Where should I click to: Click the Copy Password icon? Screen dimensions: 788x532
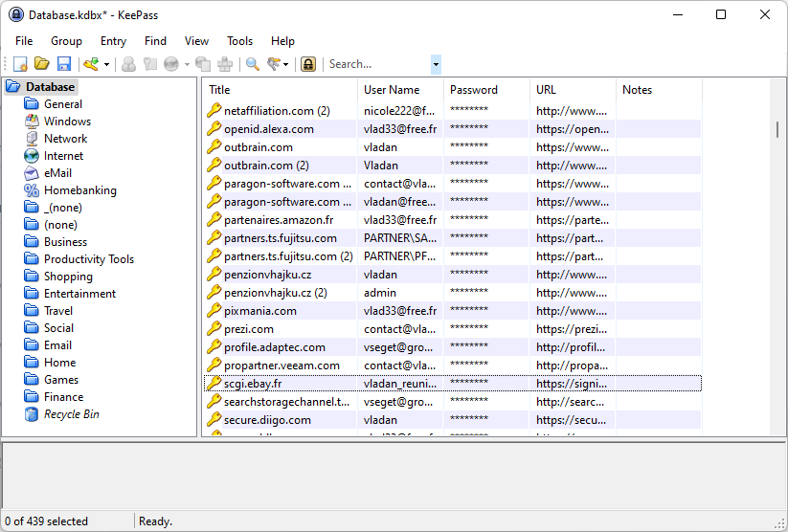tap(150, 64)
